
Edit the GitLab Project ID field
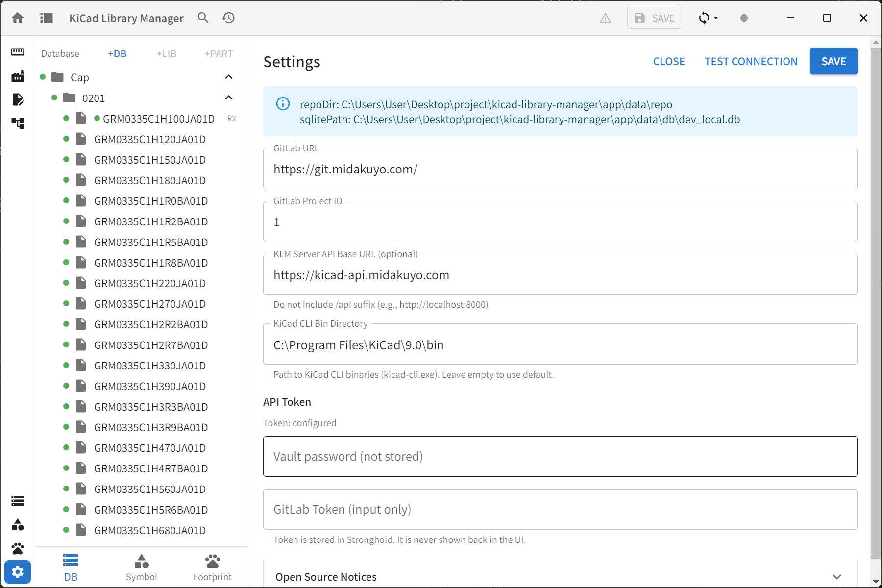pos(560,222)
